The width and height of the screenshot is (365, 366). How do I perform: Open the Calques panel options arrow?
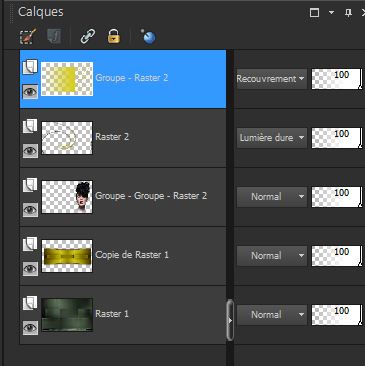tap(331, 13)
